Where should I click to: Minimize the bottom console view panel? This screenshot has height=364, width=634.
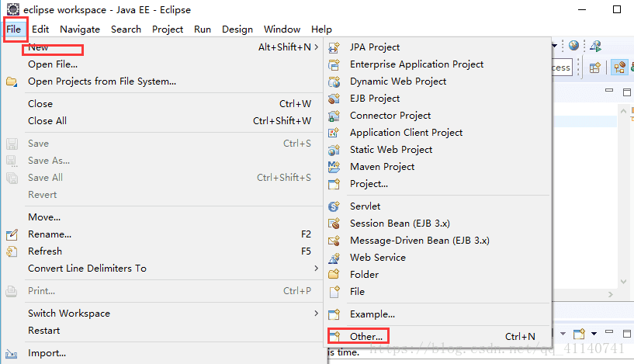coord(609,332)
